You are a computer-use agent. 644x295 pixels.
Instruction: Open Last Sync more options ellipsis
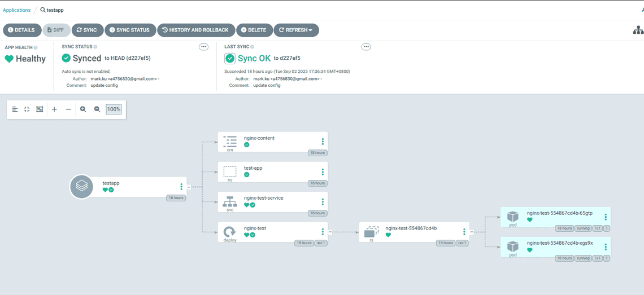click(x=366, y=47)
